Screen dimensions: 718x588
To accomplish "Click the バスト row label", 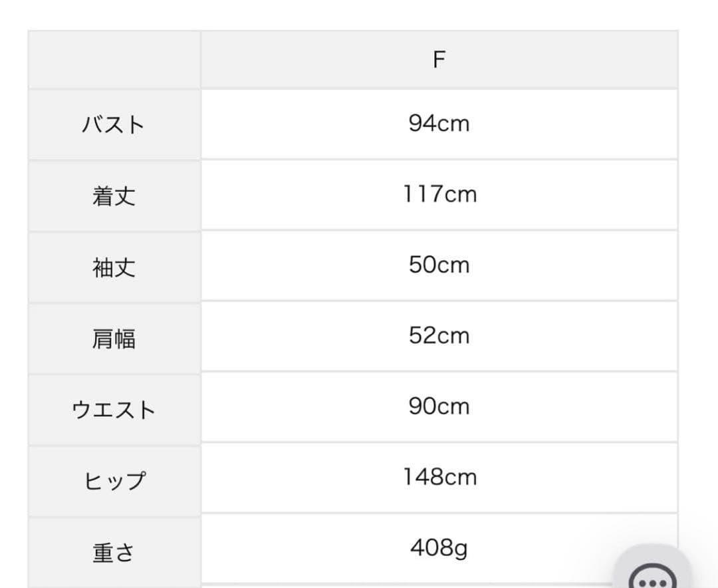I will pos(113,124).
